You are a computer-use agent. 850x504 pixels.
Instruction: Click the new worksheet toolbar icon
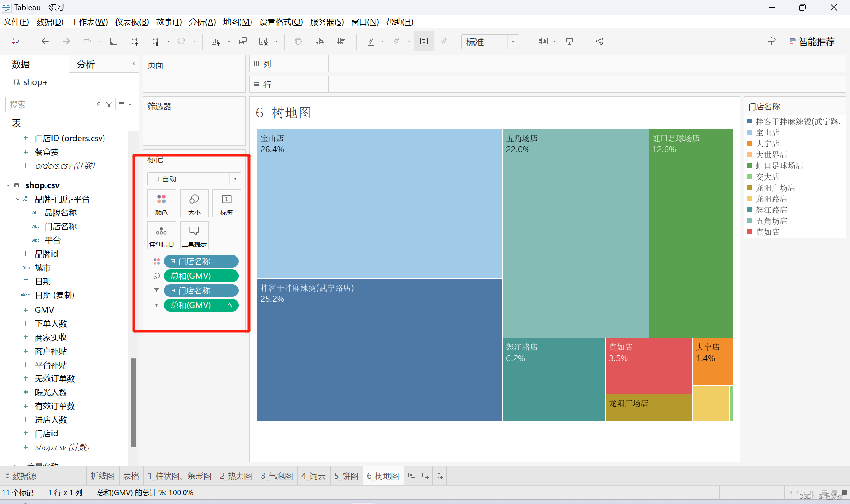pyautogui.click(x=216, y=41)
